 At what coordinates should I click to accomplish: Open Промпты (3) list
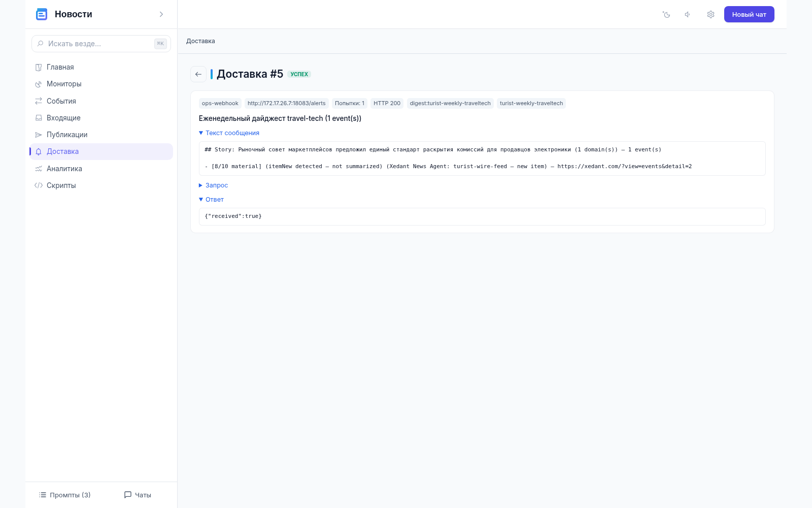65,495
